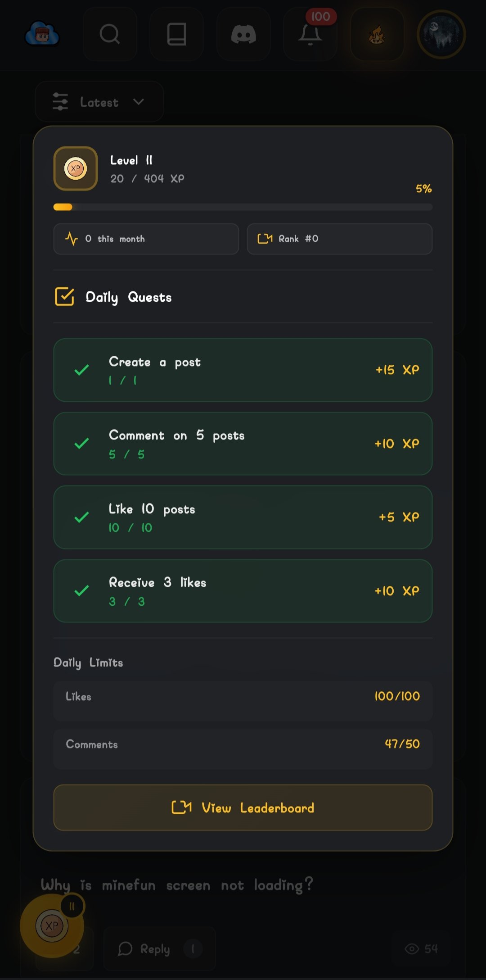Open the search icon in top bar

tap(110, 34)
